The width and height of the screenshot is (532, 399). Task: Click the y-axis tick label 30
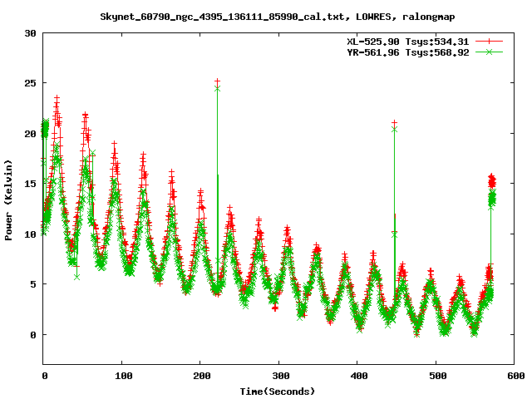pos(30,33)
